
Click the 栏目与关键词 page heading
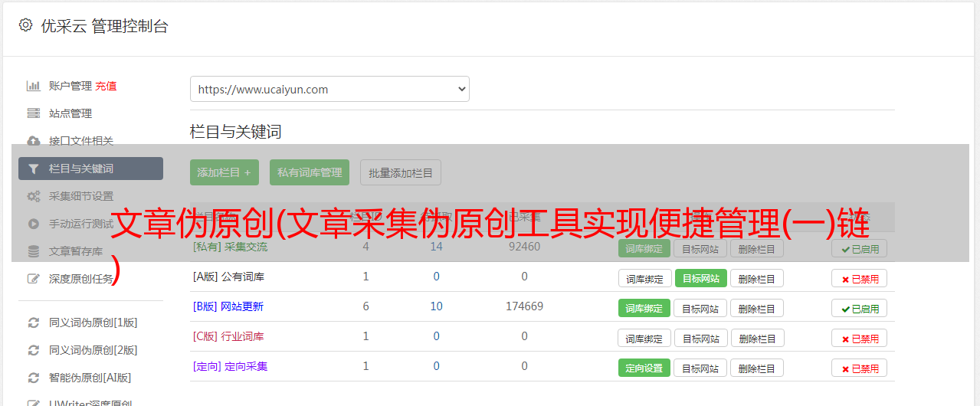coord(236,132)
